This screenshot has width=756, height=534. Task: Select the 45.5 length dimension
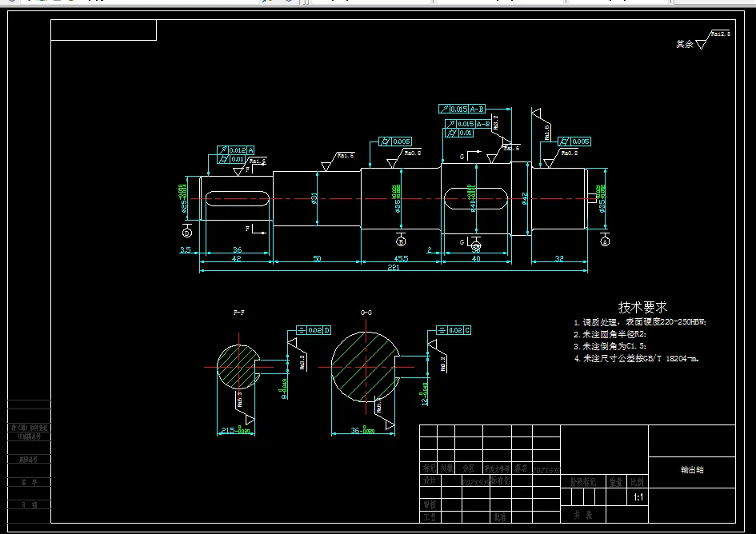pos(401,258)
